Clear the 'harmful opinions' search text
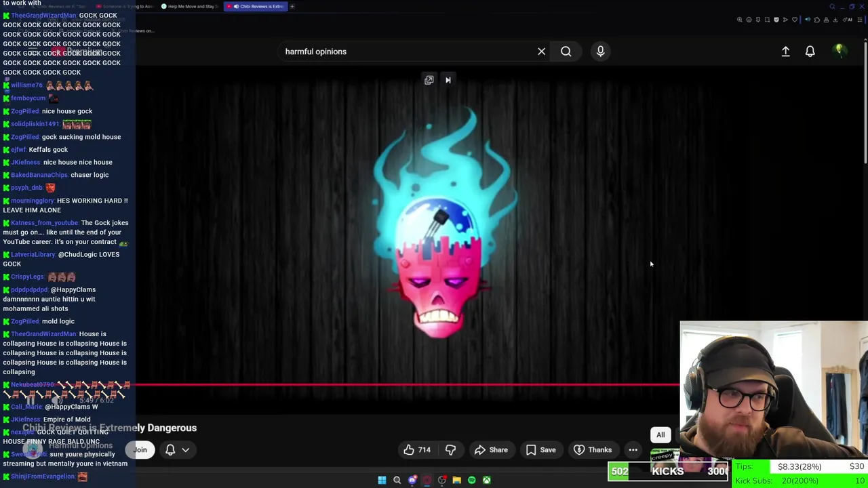 click(x=541, y=52)
